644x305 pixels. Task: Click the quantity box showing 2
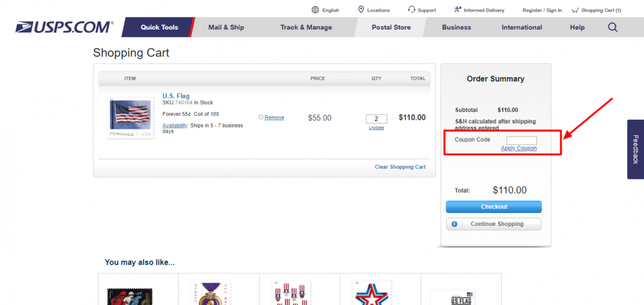point(376,118)
